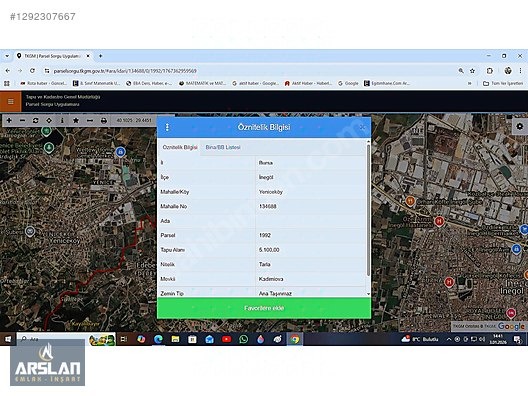
Task: Refresh the map with the rotate tool
Action: [x=35, y=120]
